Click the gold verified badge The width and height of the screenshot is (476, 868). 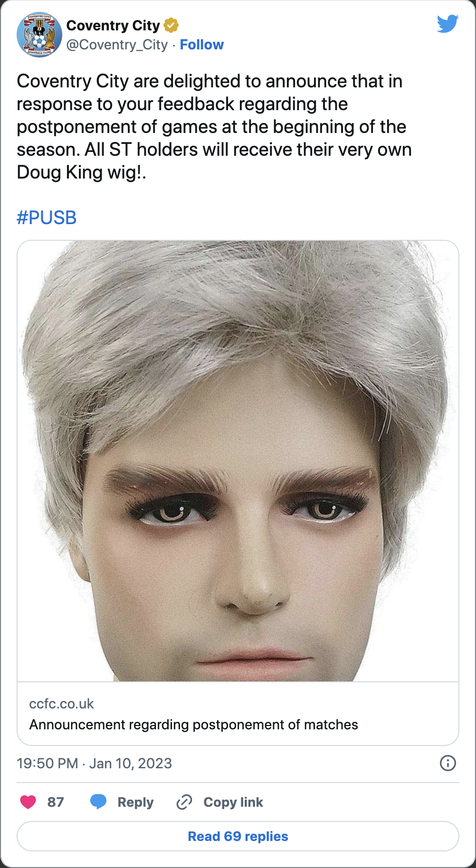coord(171,25)
